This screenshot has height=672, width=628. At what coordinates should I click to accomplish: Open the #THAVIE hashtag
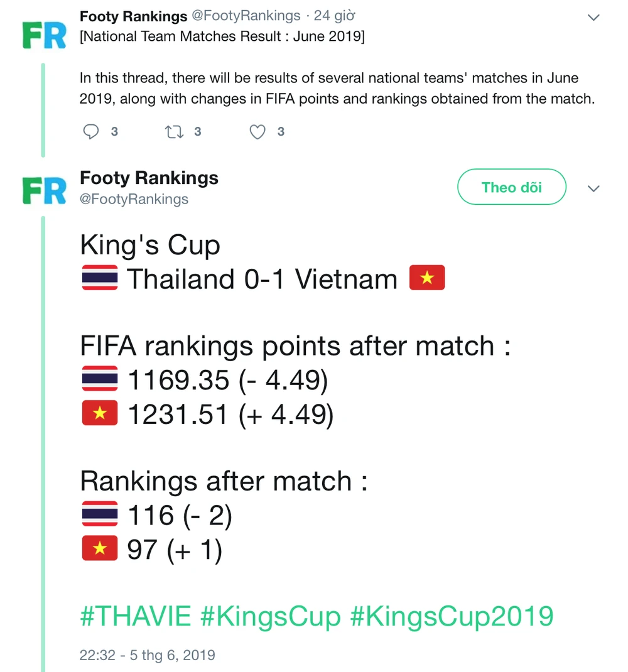point(136,616)
